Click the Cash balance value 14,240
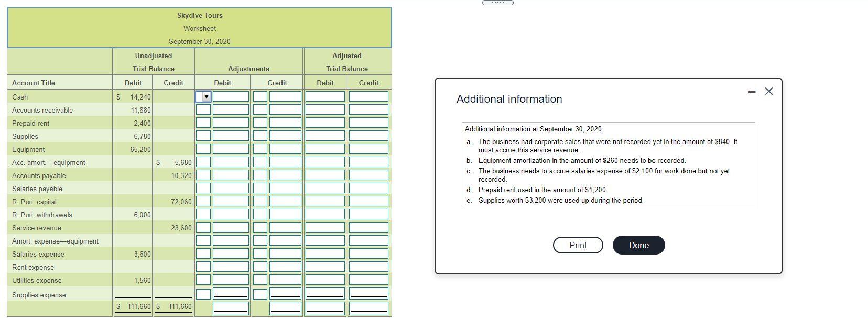 (140, 97)
